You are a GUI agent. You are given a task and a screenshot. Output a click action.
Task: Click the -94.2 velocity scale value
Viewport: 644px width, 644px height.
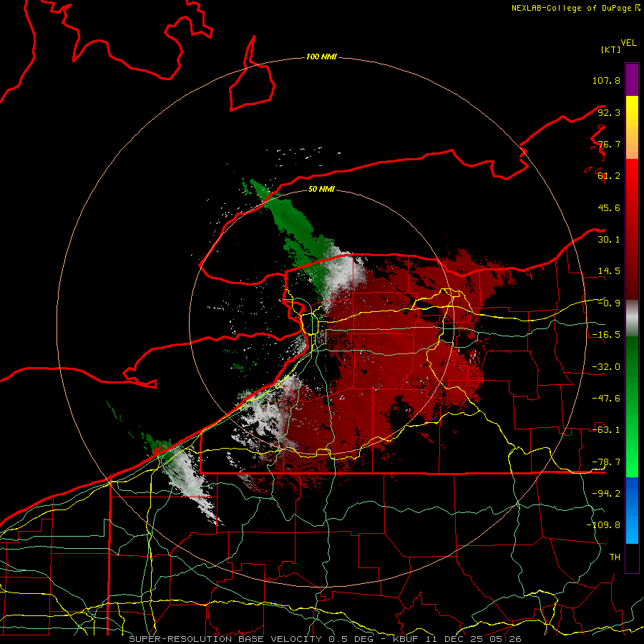pos(606,494)
